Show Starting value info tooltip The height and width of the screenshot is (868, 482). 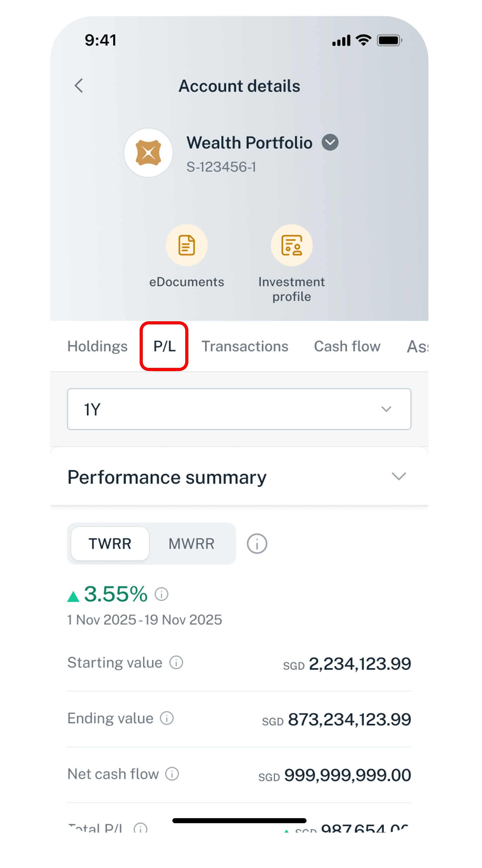tap(176, 662)
